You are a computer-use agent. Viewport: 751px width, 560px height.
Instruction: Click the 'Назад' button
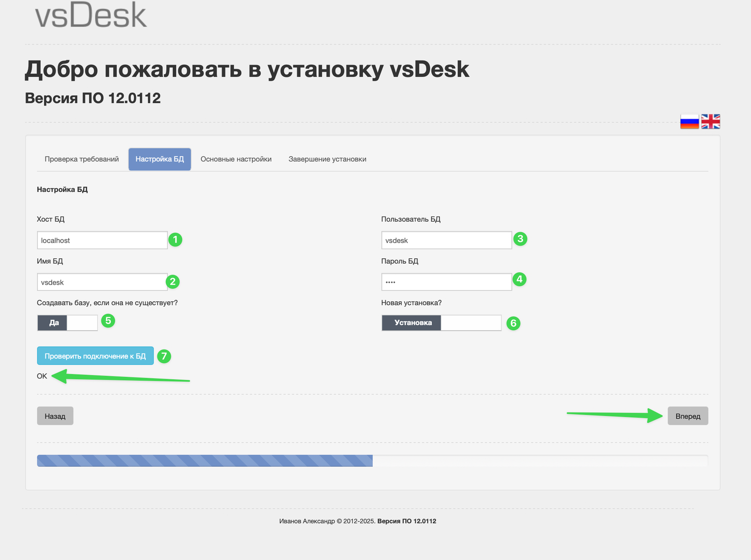pyautogui.click(x=55, y=416)
